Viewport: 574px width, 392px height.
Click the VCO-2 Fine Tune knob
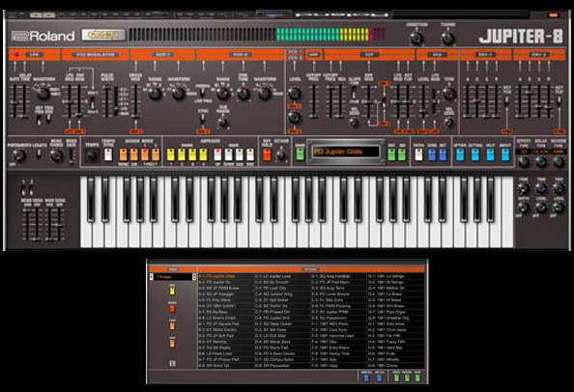tap(244, 94)
